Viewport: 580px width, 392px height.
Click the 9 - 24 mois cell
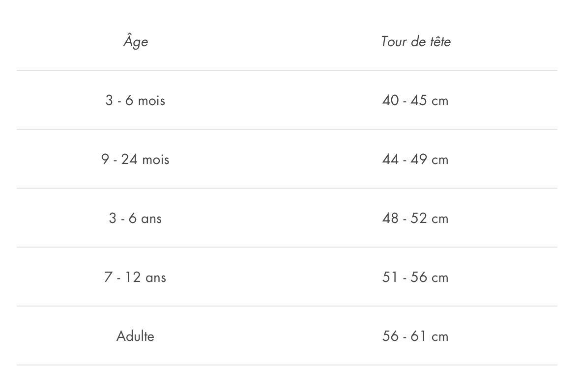tap(135, 160)
